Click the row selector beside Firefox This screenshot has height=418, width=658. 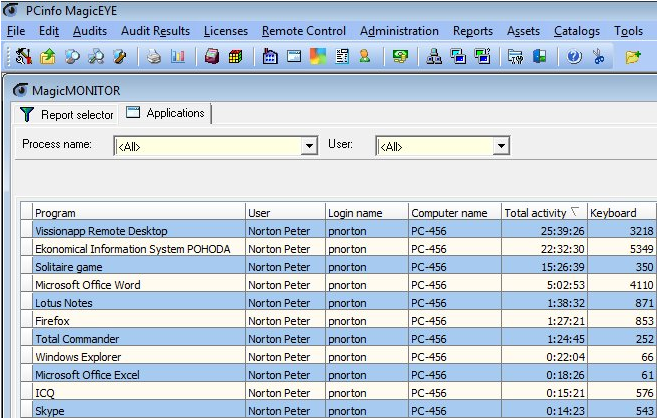(x=27, y=321)
